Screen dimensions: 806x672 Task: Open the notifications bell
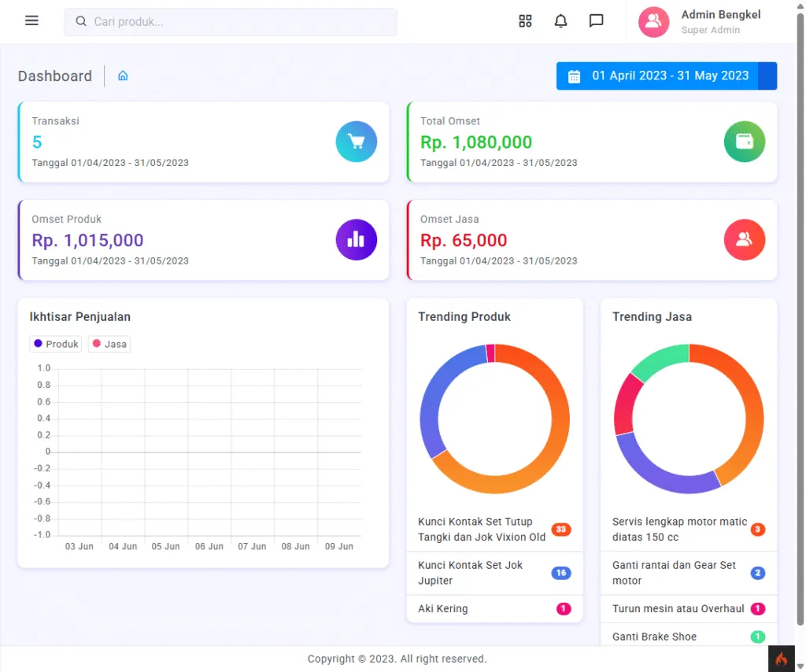pos(560,21)
